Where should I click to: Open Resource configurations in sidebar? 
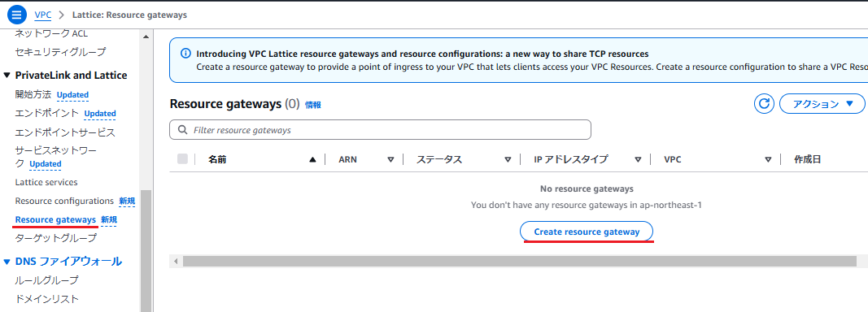[64, 201]
